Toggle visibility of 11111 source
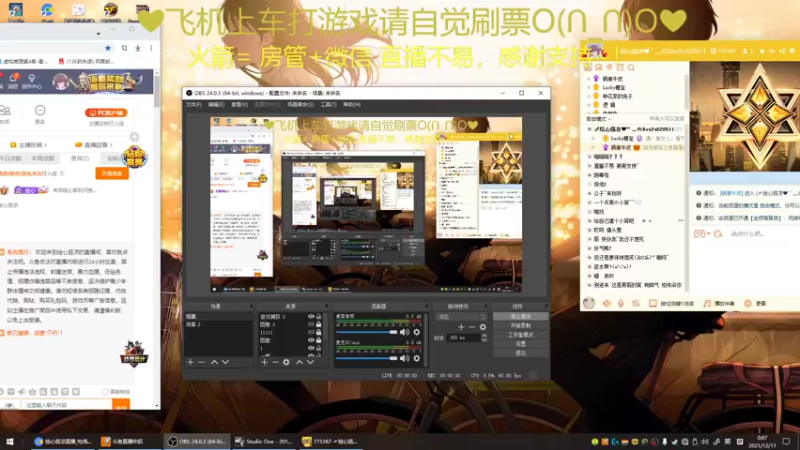Viewport: 800px width, 450px height. click(311, 333)
